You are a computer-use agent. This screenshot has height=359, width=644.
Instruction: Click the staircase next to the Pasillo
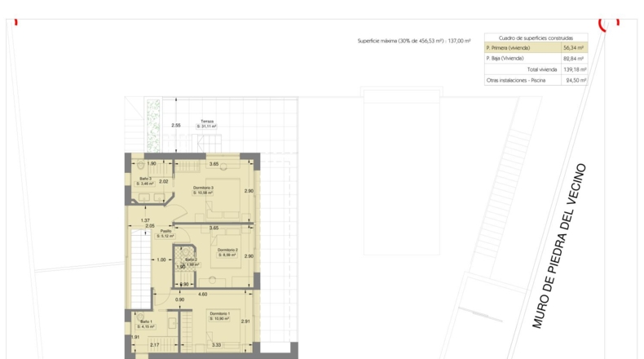[141, 269]
